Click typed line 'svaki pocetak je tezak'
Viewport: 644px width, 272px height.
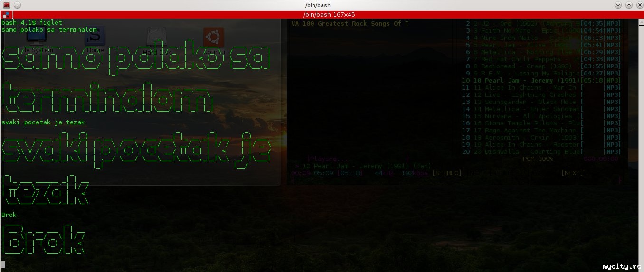point(43,122)
